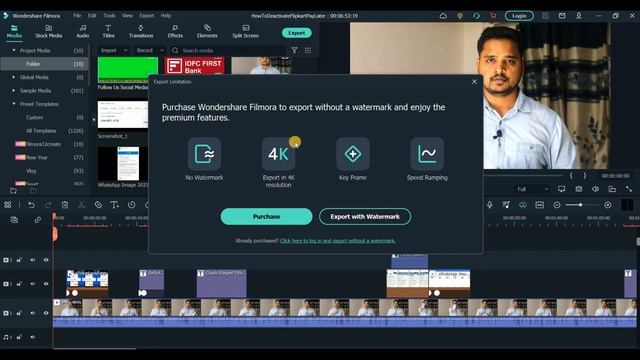Open the shopping cart icon

pyautogui.click(x=493, y=16)
